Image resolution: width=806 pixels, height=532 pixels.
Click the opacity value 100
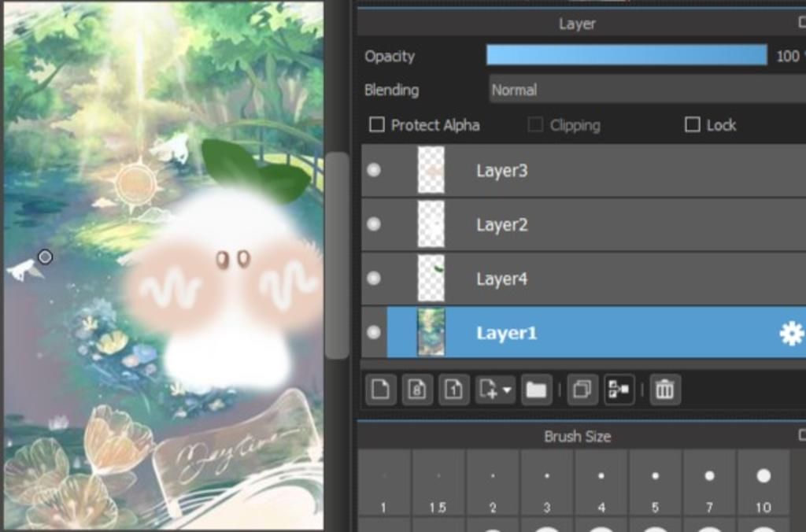tap(787, 56)
